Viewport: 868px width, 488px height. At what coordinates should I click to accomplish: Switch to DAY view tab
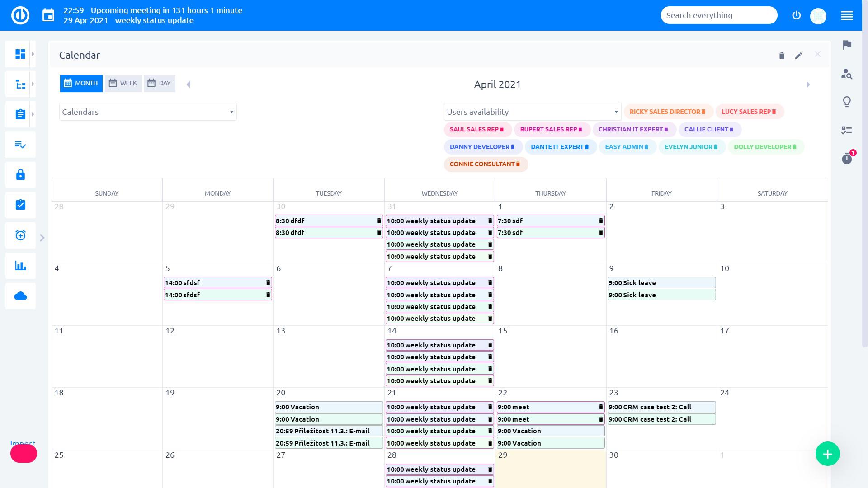[x=159, y=83]
